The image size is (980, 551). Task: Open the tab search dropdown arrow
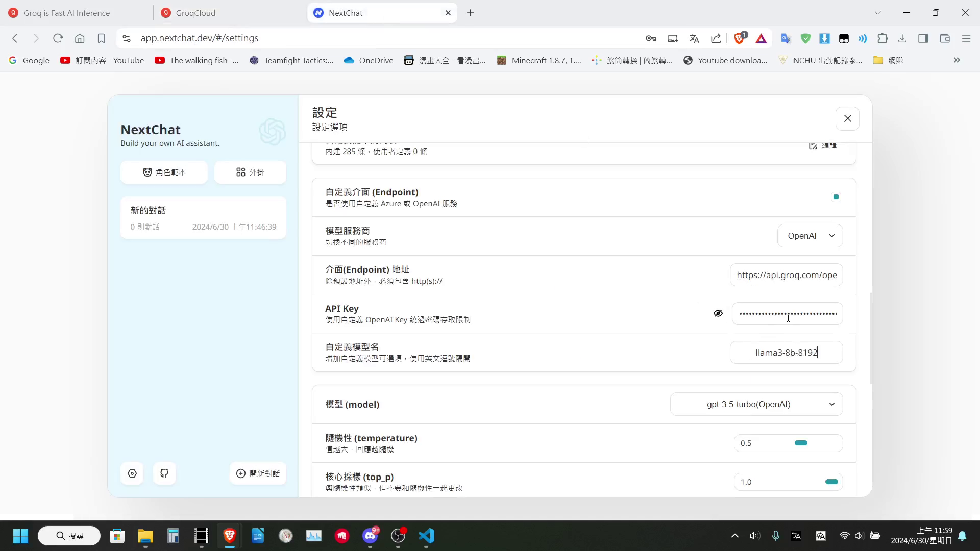pos(877,13)
